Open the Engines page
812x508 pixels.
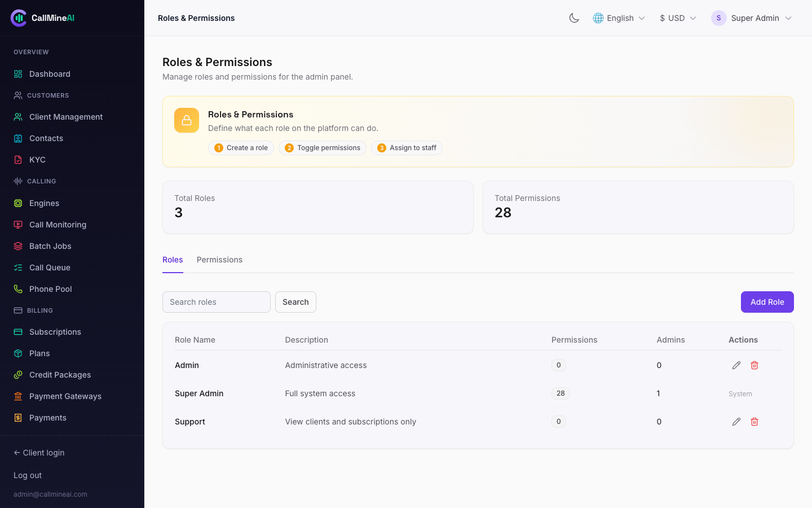pyautogui.click(x=72, y=203)
